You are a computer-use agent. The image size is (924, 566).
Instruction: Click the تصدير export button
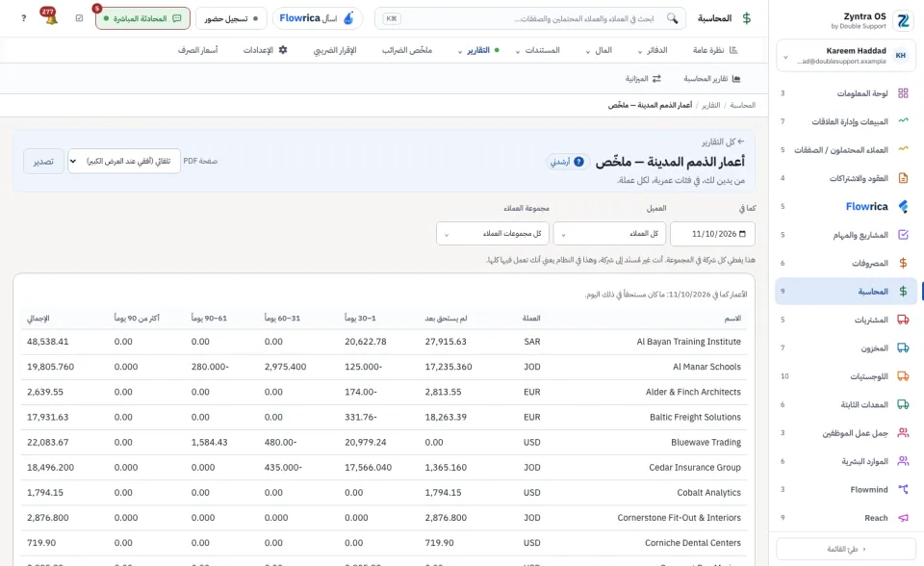coord(43,161)
